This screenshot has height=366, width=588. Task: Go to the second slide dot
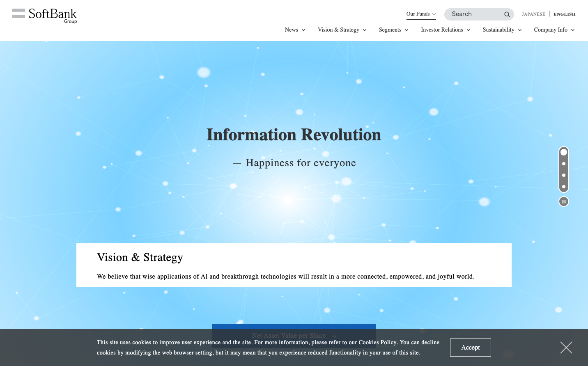tap(564, 164)
